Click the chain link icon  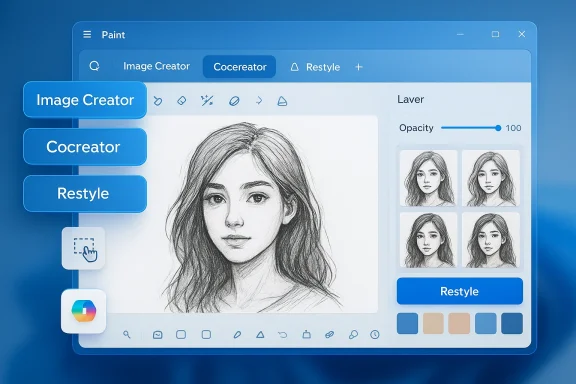click(x=330, y=335)
